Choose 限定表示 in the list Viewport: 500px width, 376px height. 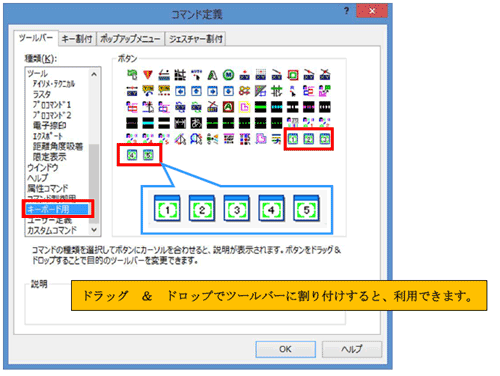pyautogui.click(x=49, y=157)
